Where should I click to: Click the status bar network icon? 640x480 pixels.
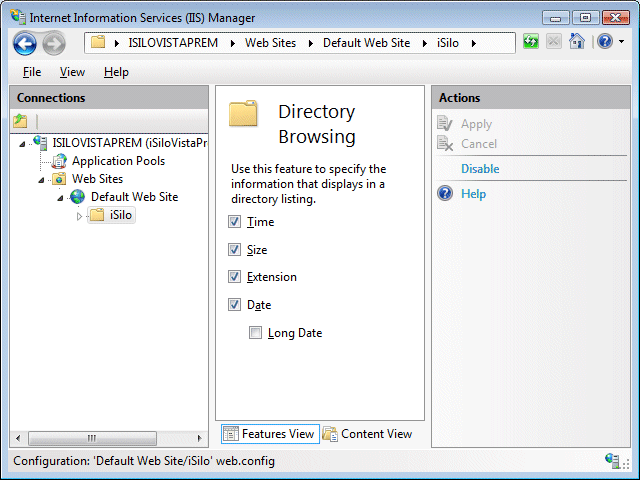point(612,461)
